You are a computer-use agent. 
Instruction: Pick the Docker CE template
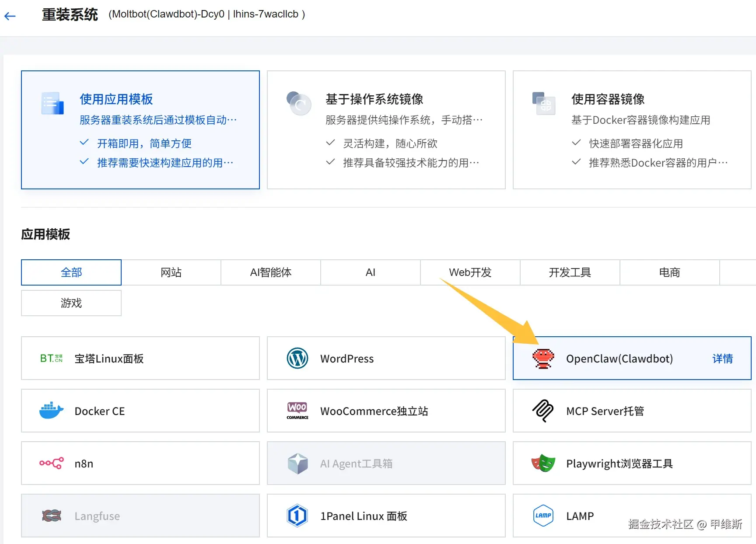[140, 411]
